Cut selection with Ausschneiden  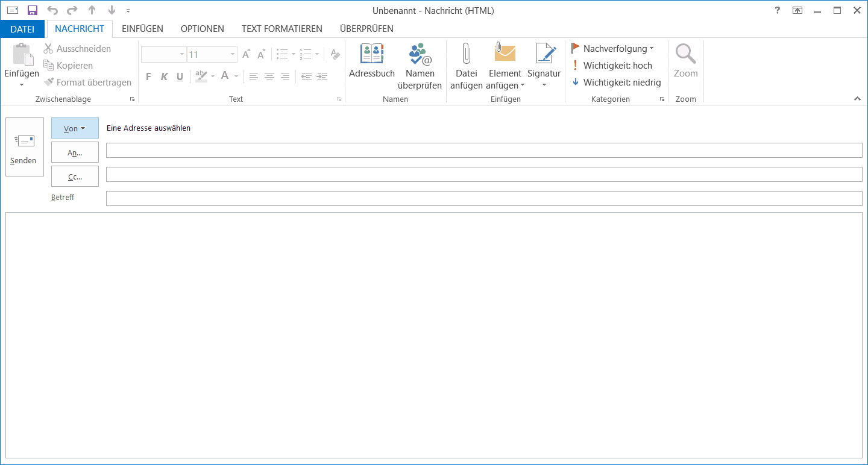tap(77, 49)
